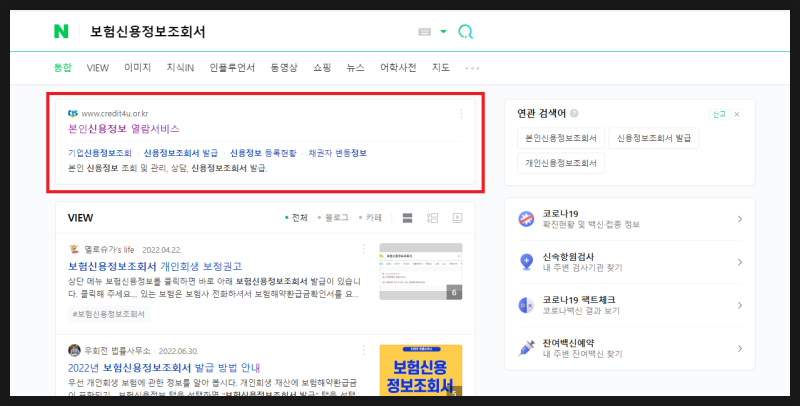Click the 코로나19 virus icon
Viewport: 800px width, 406px height.
coord(526,219)
